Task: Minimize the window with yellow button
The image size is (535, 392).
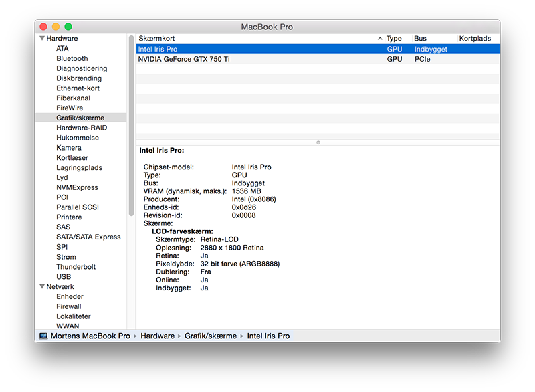Action: click(56, 27)
